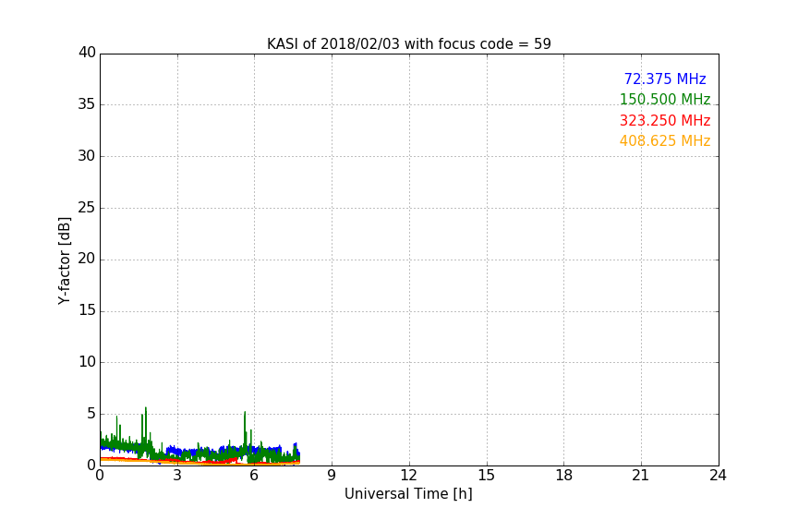Select the 72.375 MHz legend label

click(665, 79)
